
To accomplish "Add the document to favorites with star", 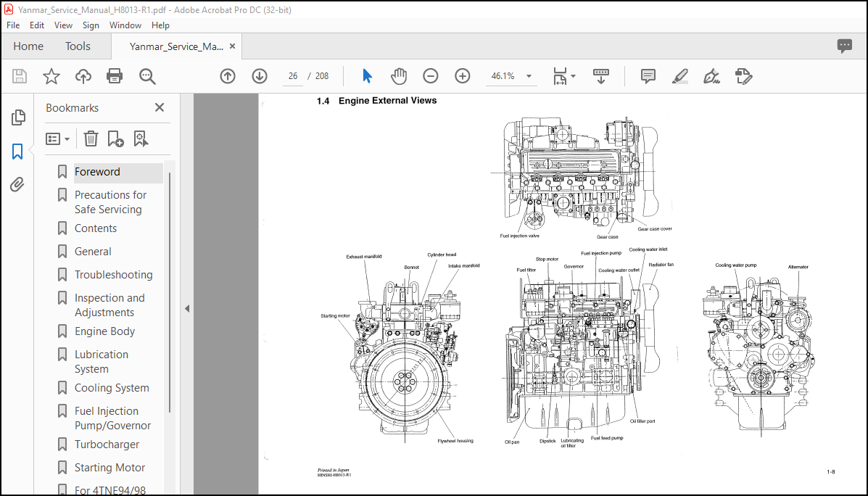I will pos(51,76).
